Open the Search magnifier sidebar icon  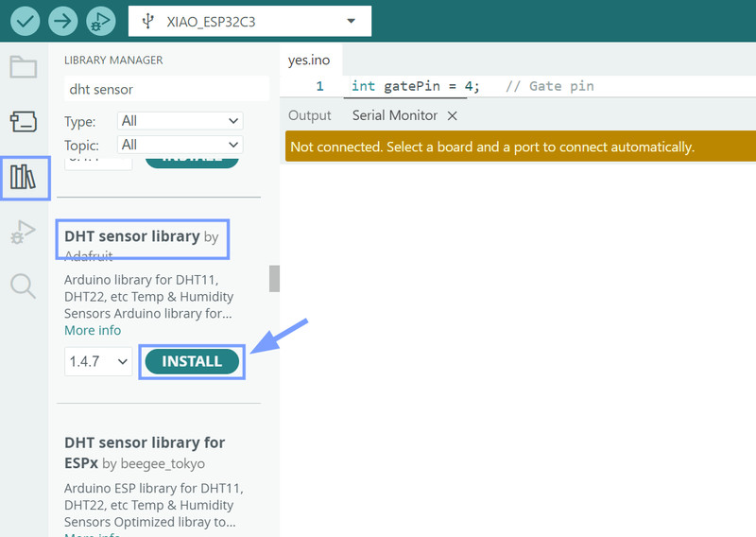click(x=24, y=286)
